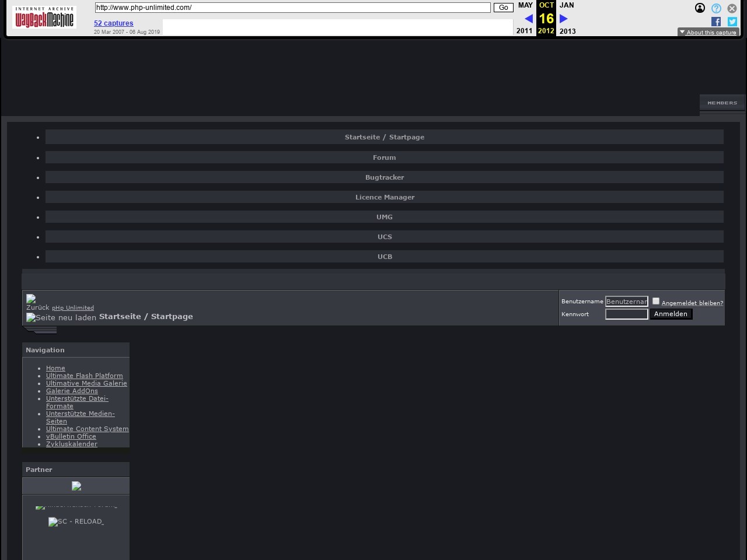
Task: Open Ultimate Flash Platform sidebar link
Action: pyautogui.click(x=84, y=376)
